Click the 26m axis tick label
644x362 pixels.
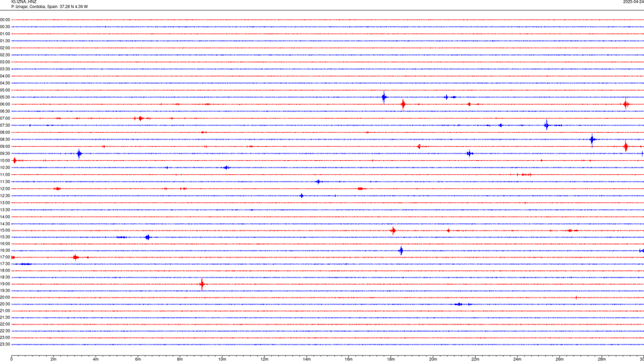[x=559, y=359]
